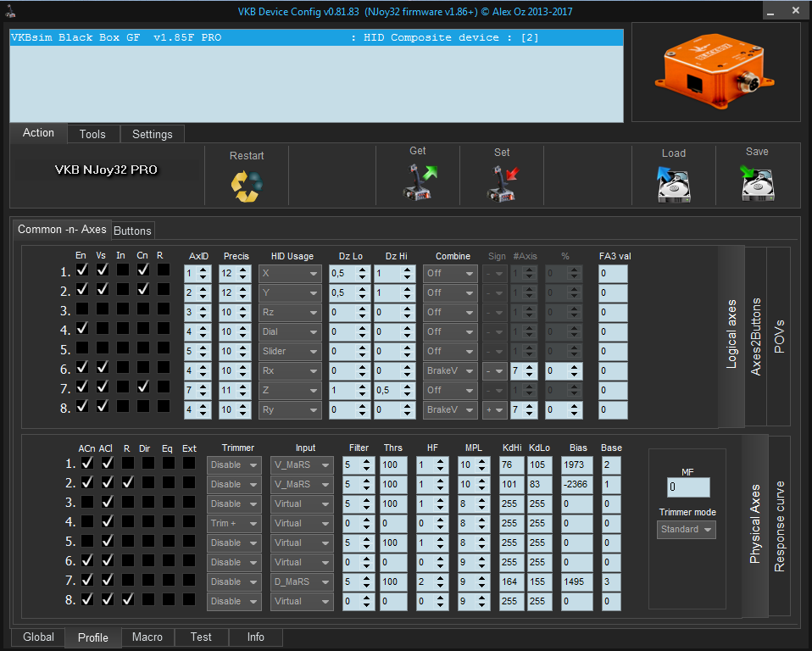Toggle ACl checkbox for physical axis 5
812x651 pixels.
(x=107, y=541)
